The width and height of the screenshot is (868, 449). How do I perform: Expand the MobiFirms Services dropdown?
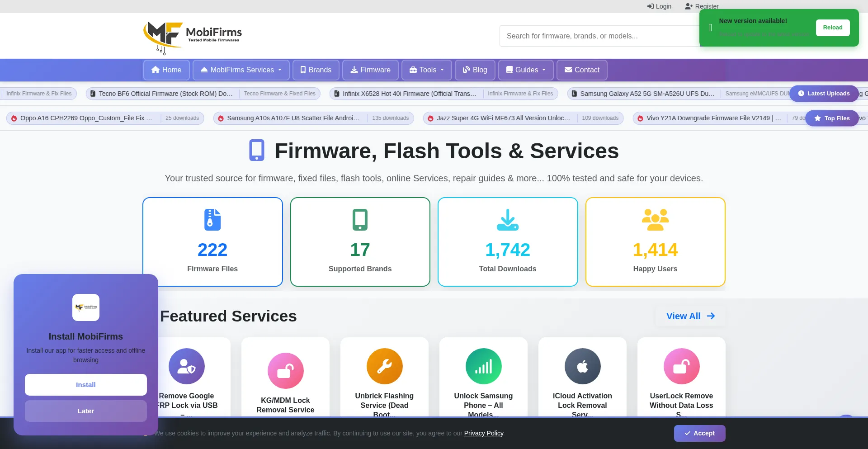tap(241, 70)
